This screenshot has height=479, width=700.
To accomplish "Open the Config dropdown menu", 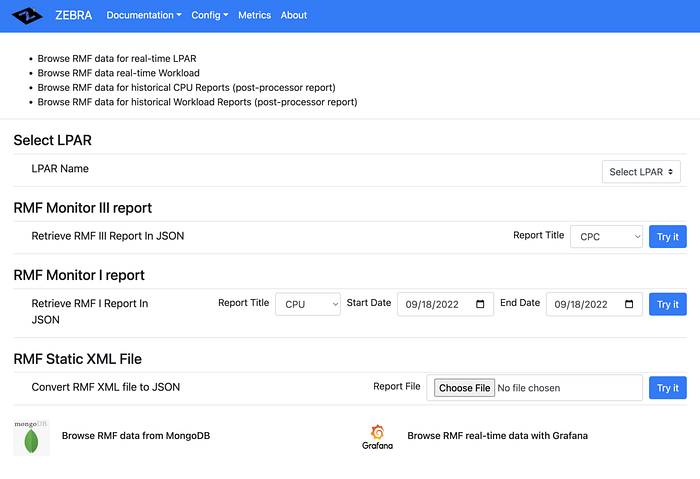I will (210, 15).
